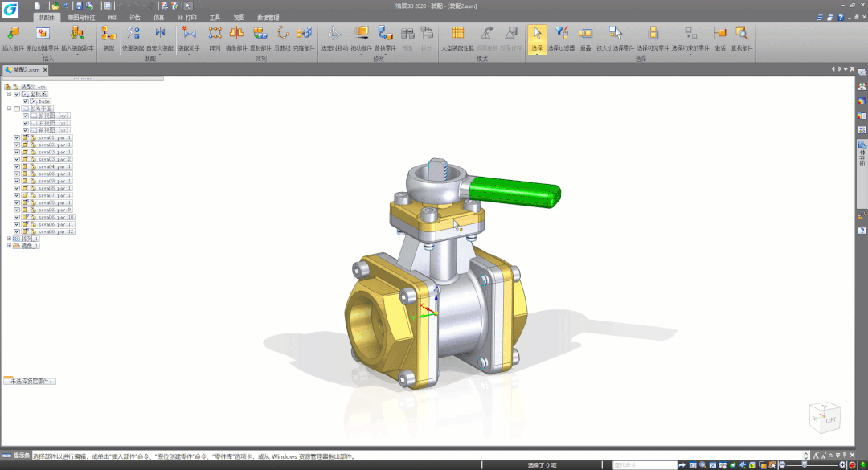Collapse the 参考平面 tree node
The image size is (868, 470).
[9, 108]
